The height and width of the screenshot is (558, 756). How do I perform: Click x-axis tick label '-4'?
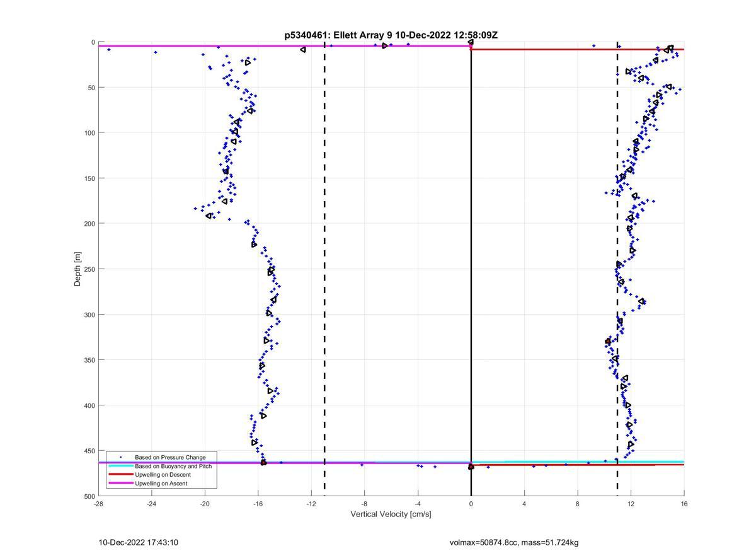click(x=418, y=504)
